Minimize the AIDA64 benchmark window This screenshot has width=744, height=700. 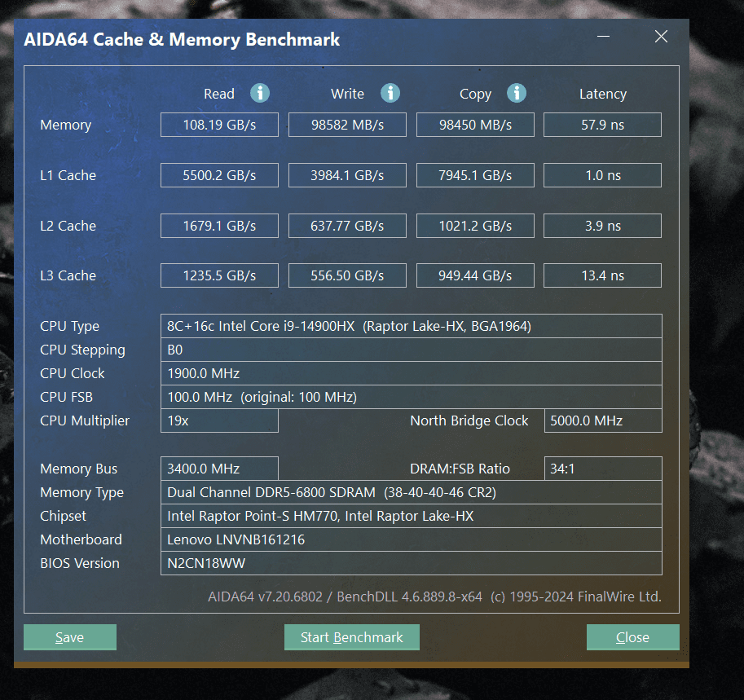coord(603,37)
